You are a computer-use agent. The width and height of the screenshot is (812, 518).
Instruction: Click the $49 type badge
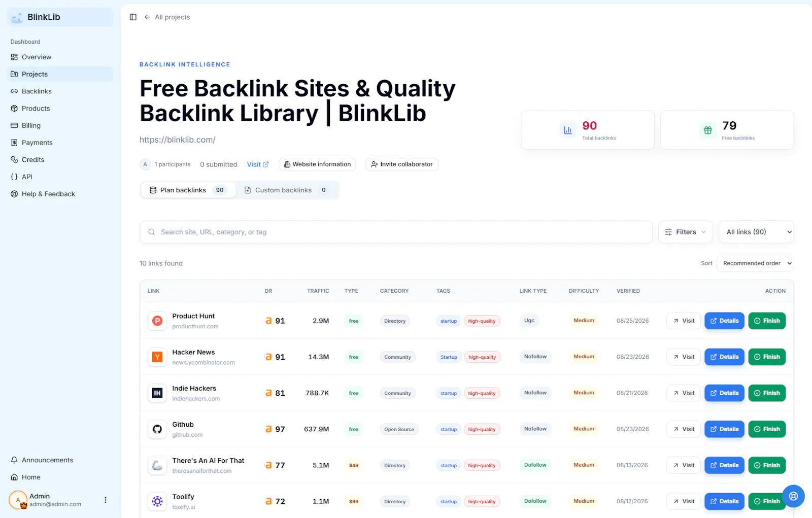(x=354, y=465)
